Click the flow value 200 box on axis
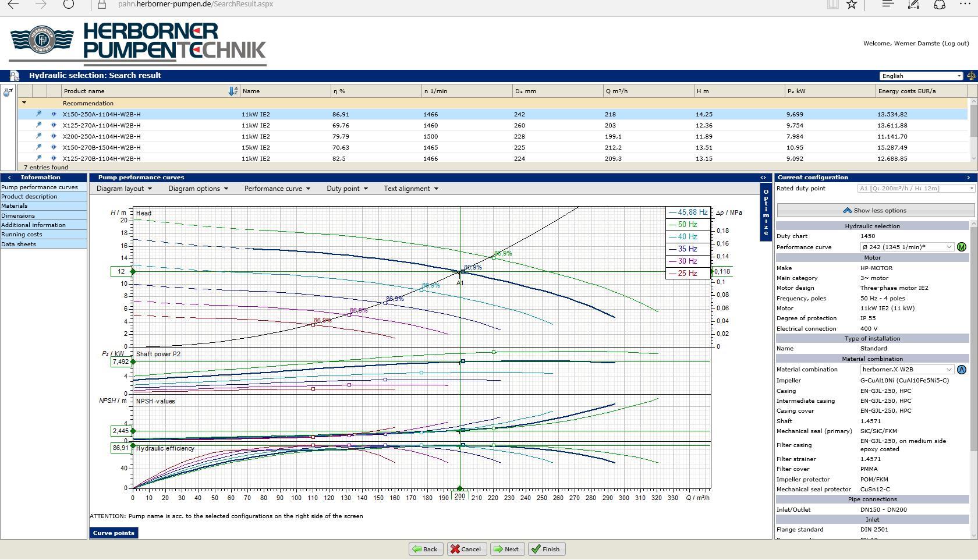This screenshot has width=978, height=560. click(460, 497)
